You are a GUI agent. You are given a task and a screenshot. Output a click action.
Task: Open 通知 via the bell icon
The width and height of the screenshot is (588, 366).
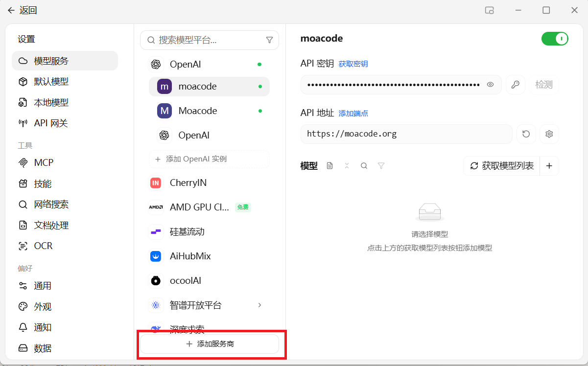coord(23,327)
